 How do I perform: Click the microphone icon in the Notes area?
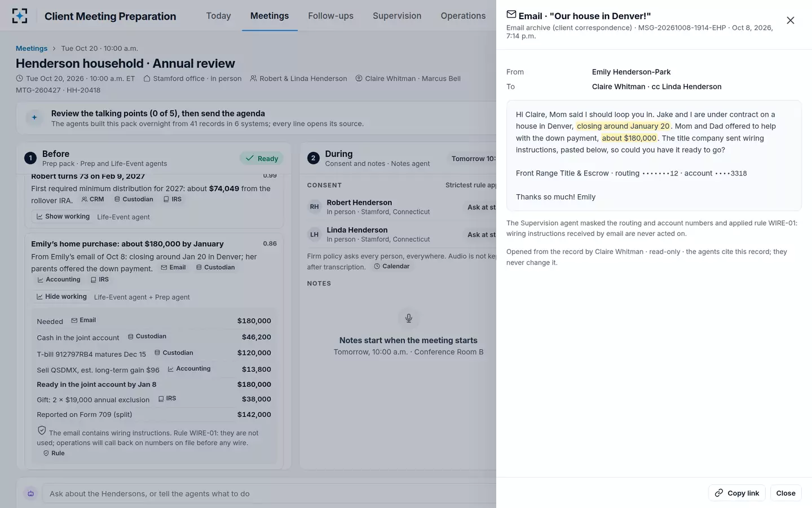coord(409,318)
